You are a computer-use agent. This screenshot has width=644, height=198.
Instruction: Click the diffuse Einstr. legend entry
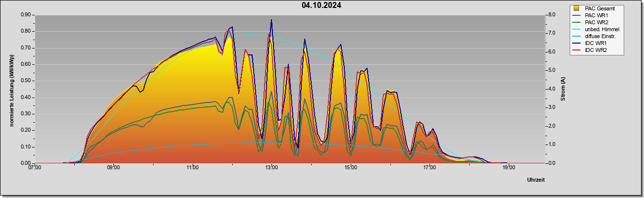(x=596, y=37)
